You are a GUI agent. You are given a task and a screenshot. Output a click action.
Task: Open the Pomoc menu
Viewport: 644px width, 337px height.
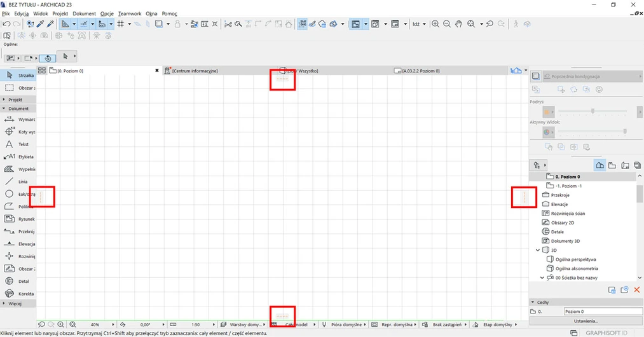[x=169, y=13]
